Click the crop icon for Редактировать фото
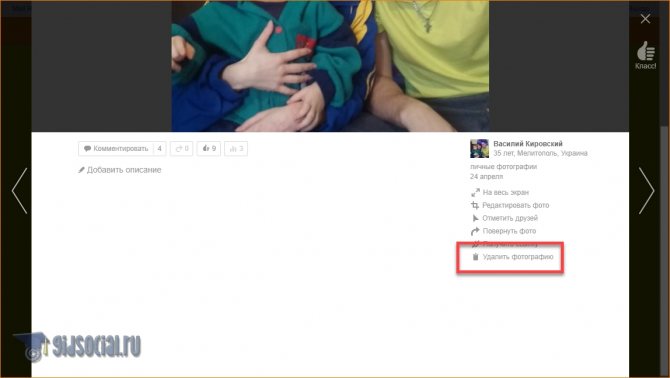The height and width of the screenshot is (378, 670). [475, 205]
